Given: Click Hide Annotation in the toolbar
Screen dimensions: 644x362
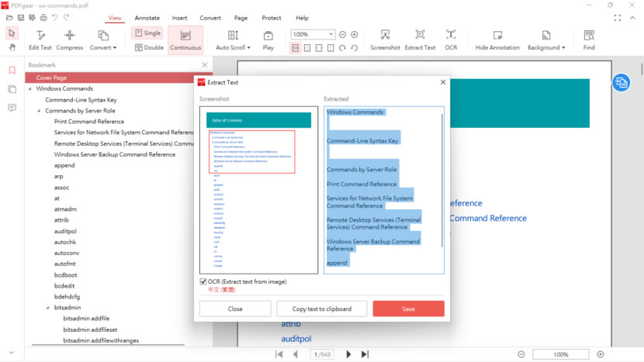Looking at the screenshot, I should 497,40.
